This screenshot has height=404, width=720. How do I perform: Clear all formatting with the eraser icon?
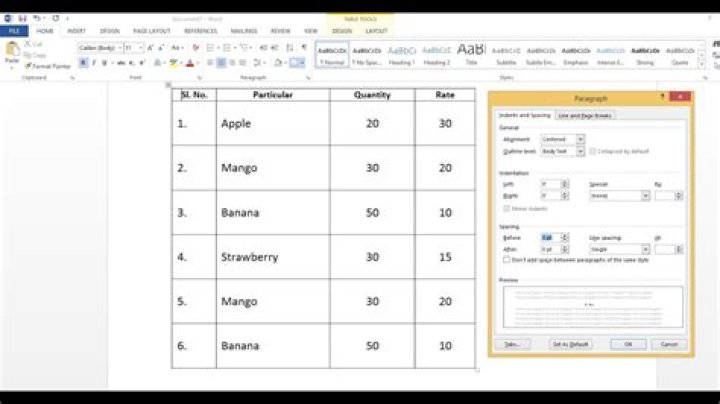(196, 48)
